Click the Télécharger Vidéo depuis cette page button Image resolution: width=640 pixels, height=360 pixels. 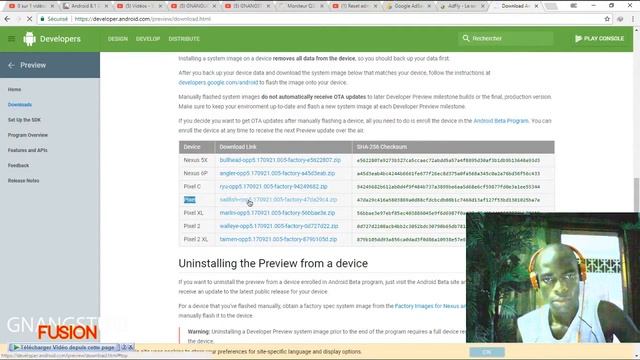coord(64,347)
